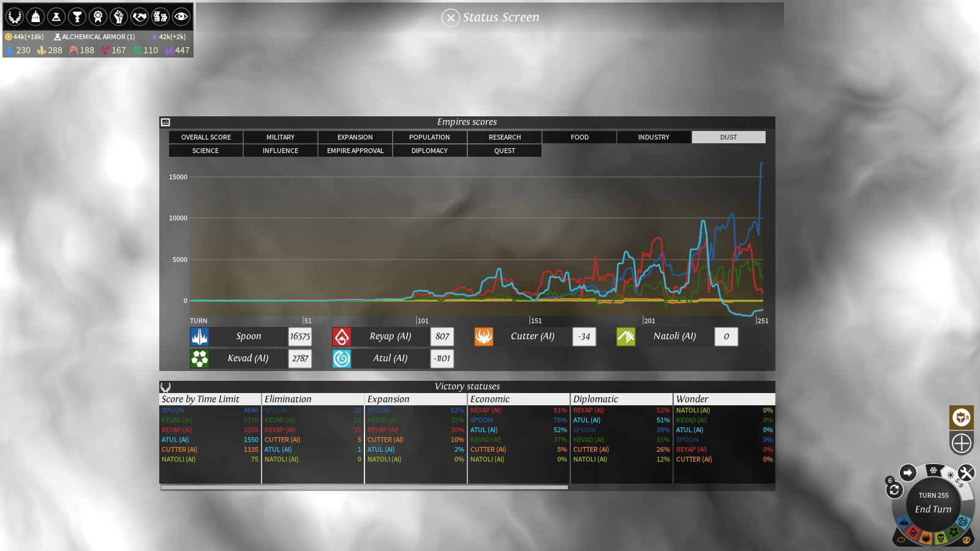Click the Kevad (AI) faction emblem
The height and width of the screenshot is (551, 980).
tap(200, 359)
